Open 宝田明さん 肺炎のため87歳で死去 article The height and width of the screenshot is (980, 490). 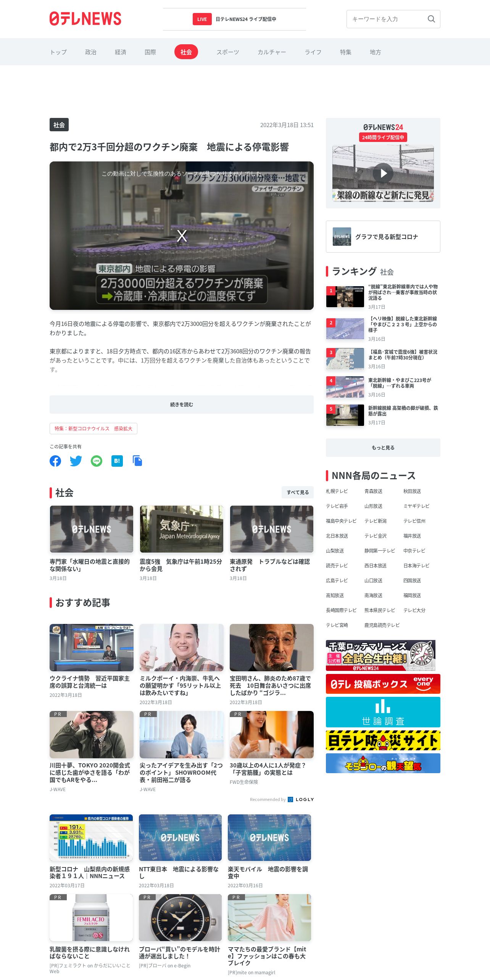[272, 664]
